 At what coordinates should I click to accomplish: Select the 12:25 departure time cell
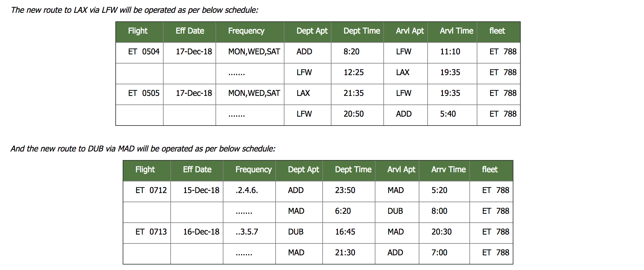point(353,72)
